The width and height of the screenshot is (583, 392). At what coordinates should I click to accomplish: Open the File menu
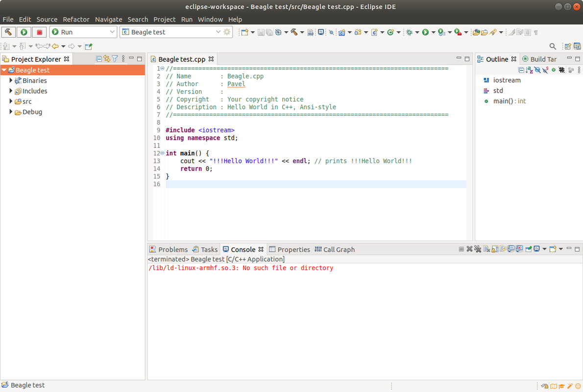[x=8, y=19]
